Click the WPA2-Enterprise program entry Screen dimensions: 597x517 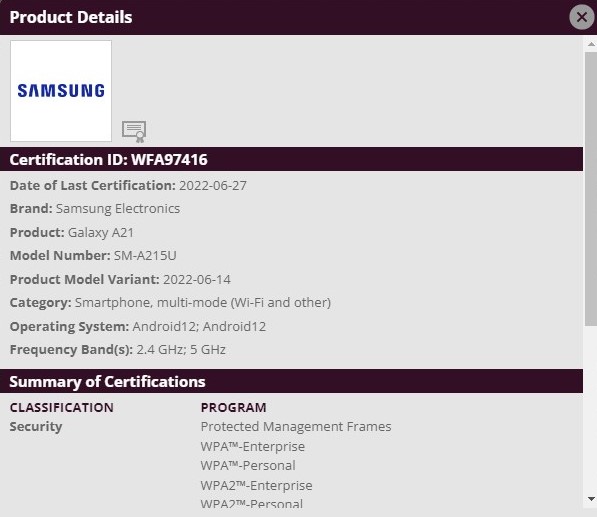pyautogui.click(x=256, y=485)
